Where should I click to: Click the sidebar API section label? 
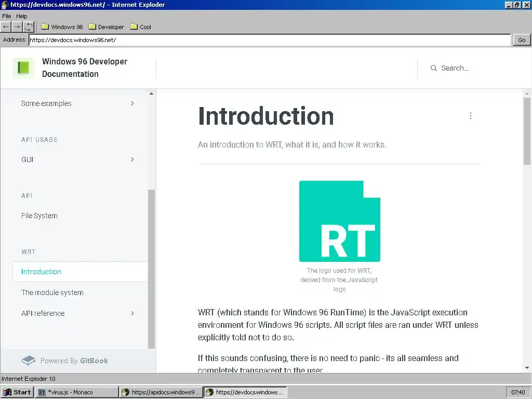pos(27,195)
